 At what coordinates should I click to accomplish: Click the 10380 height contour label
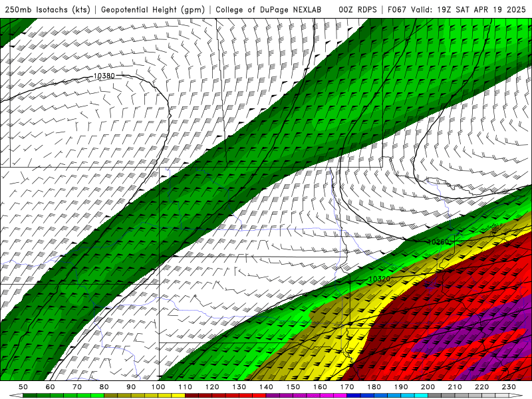[x=104, y=76]
